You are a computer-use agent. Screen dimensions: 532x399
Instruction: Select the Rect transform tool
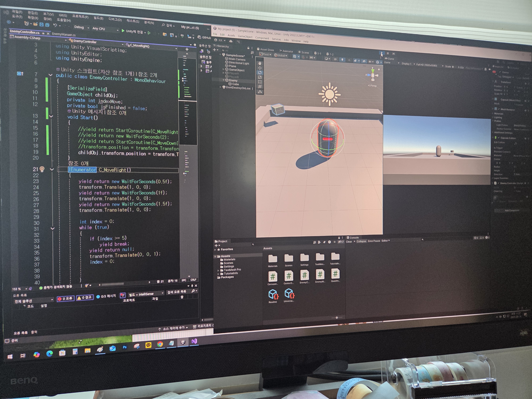(x=260, y=82)
